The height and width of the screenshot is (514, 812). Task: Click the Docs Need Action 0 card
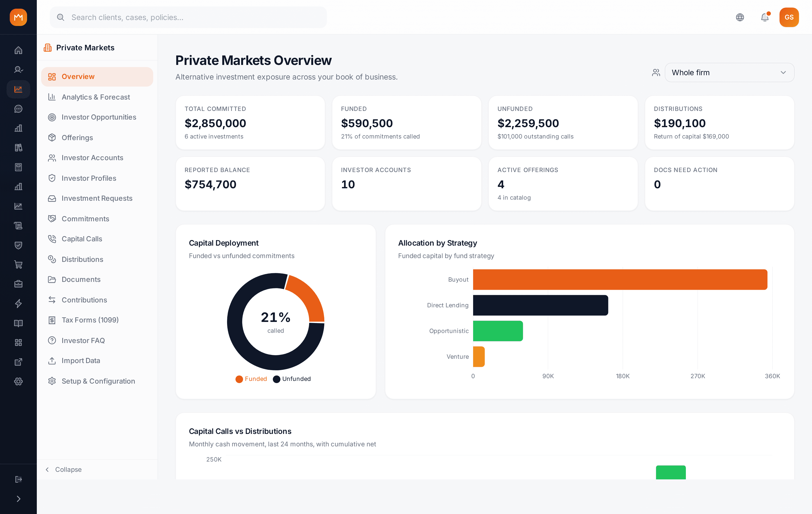(720, 184)
